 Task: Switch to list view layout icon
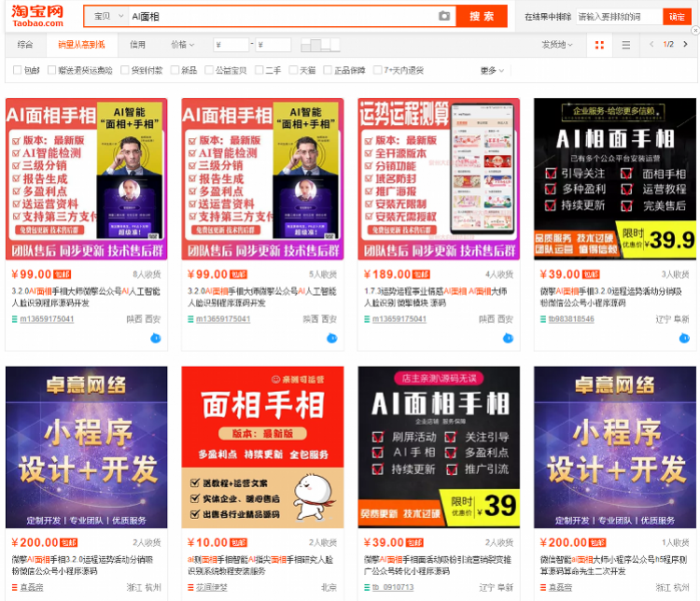[x=626, y=45]
